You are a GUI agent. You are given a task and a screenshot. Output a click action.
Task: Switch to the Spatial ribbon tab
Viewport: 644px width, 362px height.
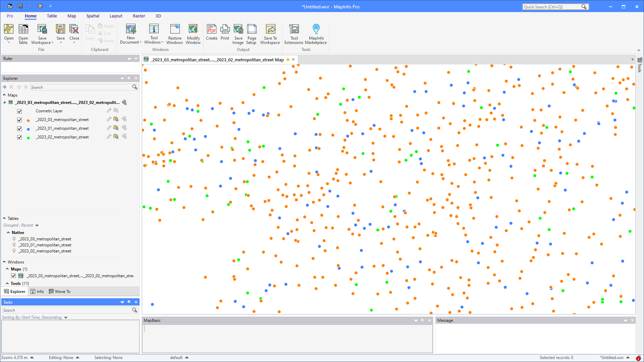(x=93, y=16)
